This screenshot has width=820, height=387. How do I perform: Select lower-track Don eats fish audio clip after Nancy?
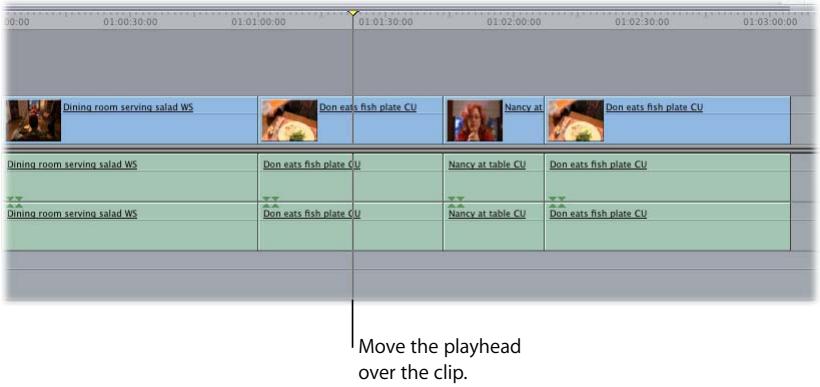click(667, 227)
